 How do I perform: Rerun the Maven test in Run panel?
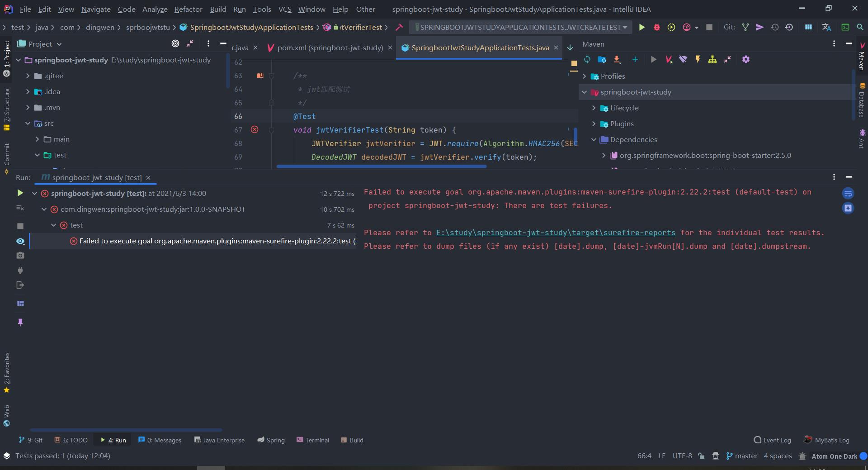tap(20, 193)
